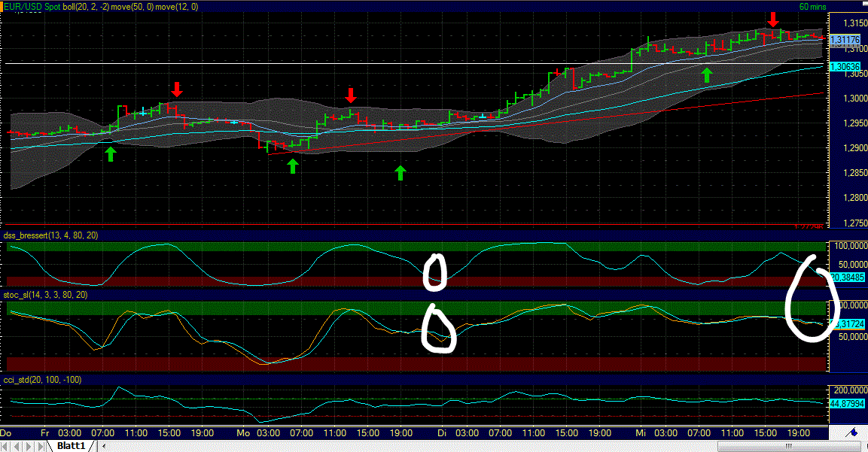Click the green buy arrow under Monday's candles
868x452 pixels.
coord(292,165)
